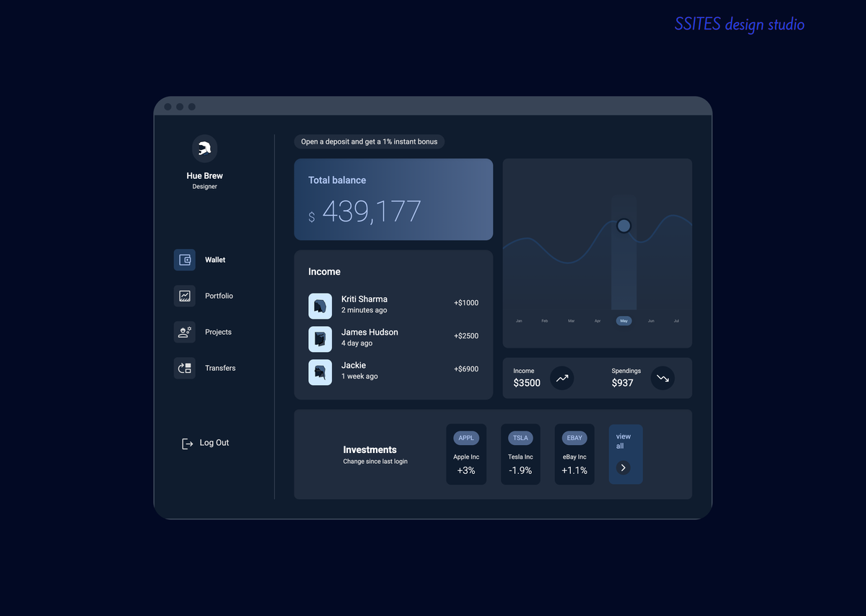This screenshot has height=616, width=866.
Task: Click the $3500 income value
Action: pyautogui.click(x=527, y=383)
